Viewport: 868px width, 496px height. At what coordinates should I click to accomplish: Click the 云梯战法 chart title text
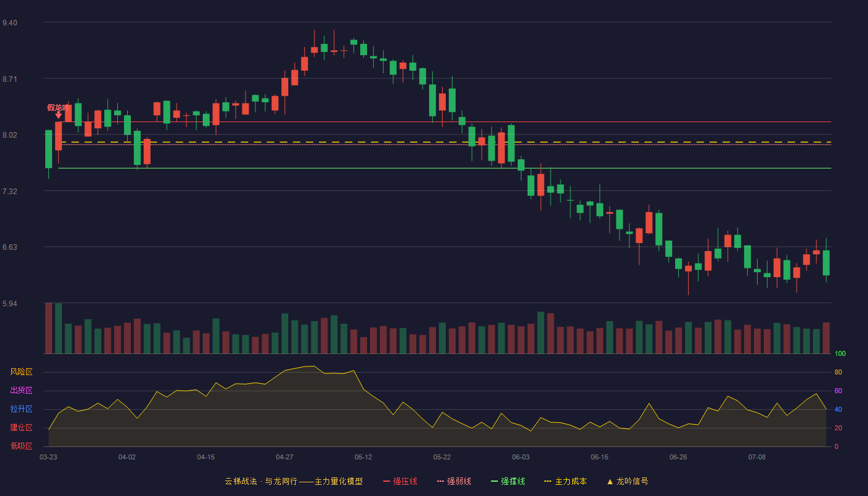coord(241,481)
